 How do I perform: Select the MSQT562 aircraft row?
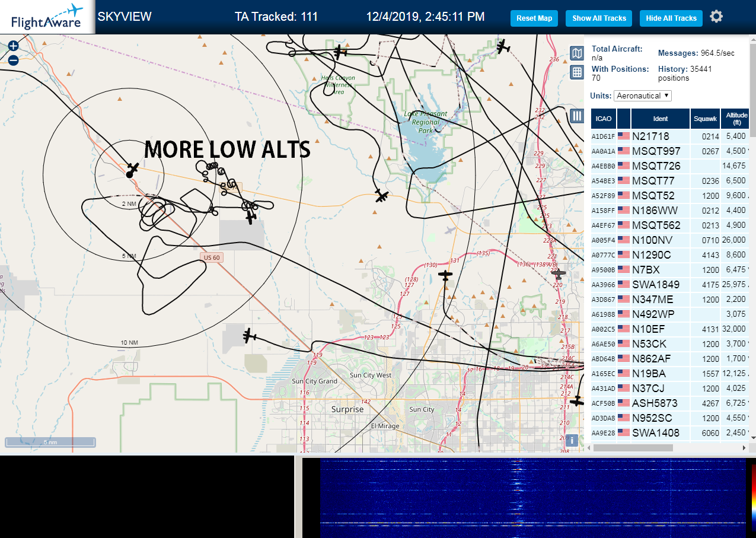coord(670,225)
